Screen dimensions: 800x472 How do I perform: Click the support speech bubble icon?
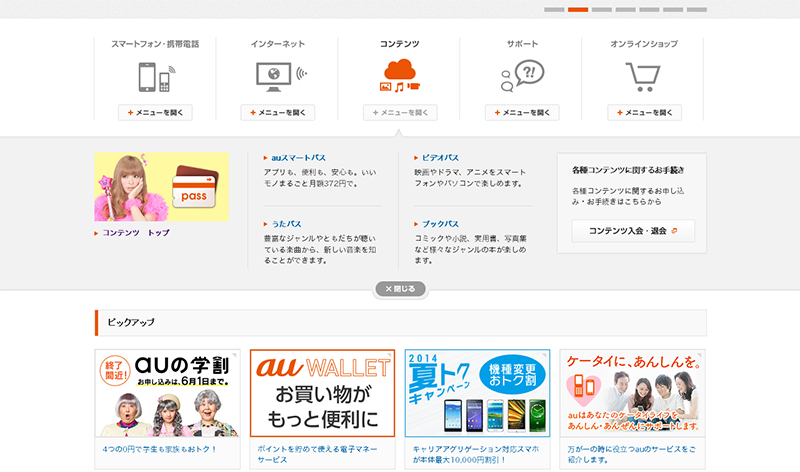coord(522,76)
